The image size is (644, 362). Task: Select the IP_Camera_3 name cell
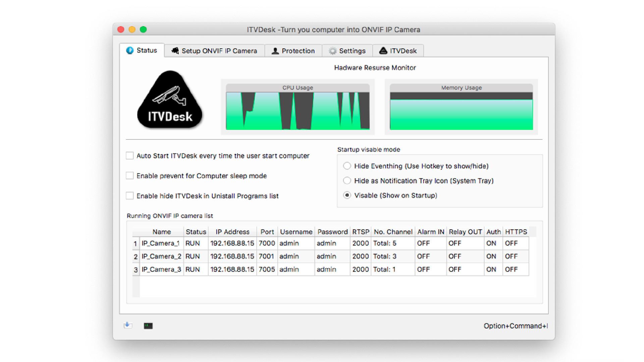pos(162,269)
